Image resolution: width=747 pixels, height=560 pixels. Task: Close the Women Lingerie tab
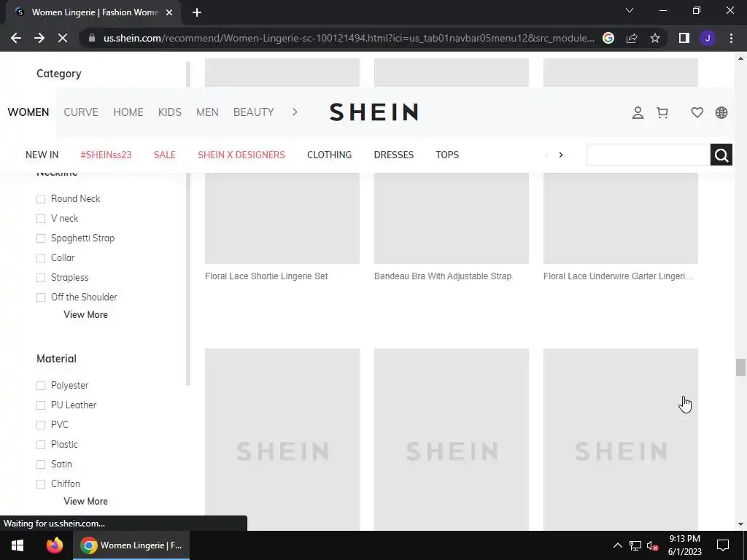(169, 12)
